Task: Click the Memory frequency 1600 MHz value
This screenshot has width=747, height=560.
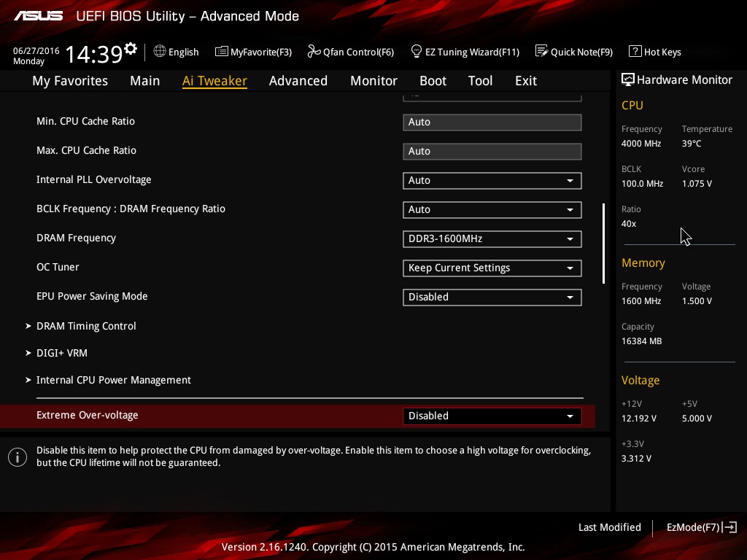Action: [x=641, y=301]
